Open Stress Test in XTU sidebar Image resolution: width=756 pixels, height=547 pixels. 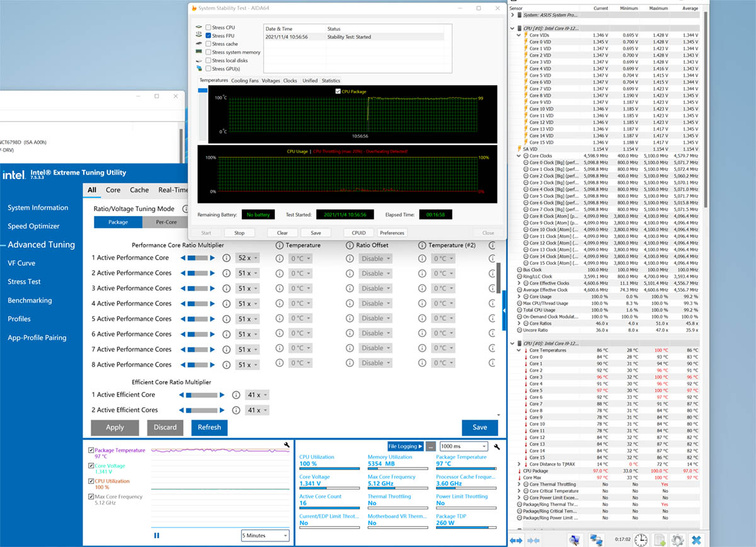[24, 282]
